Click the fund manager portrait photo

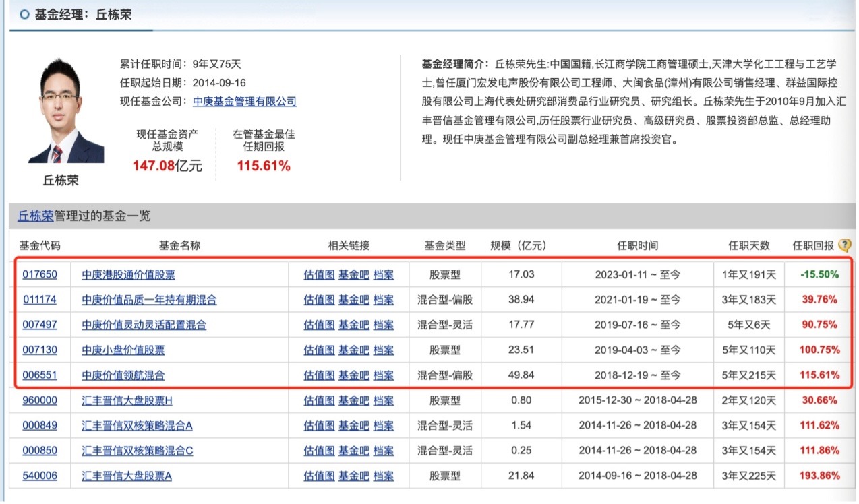pyautogui.click(x=67, y=111)
